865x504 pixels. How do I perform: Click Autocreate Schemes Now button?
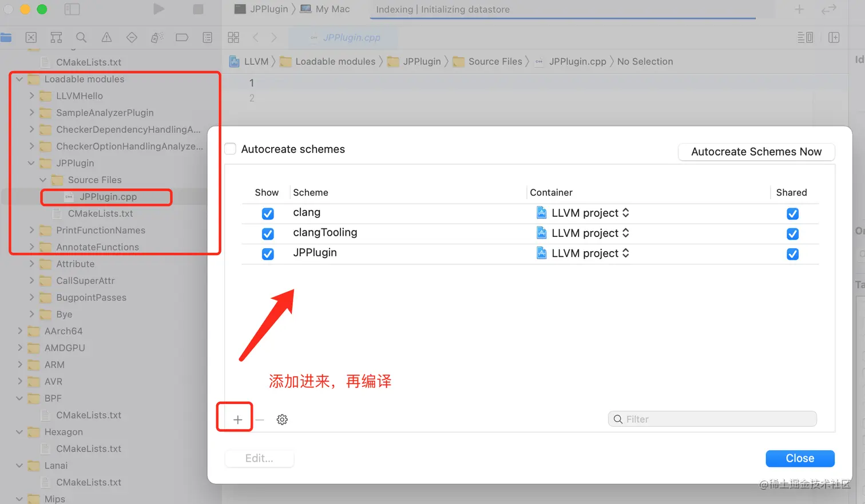tap(756, 152)
